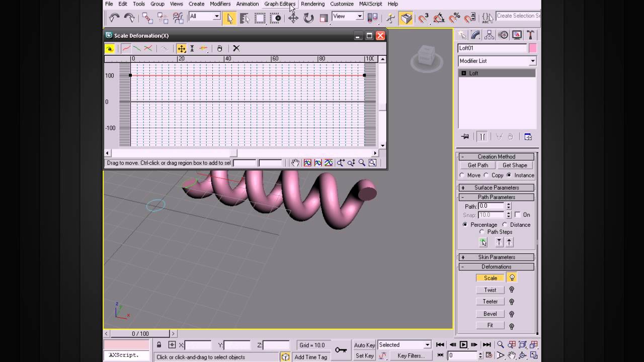This screenshot has height=362, width=644.
Task: Select Display Y Axis green curve button
Action: click(x=137, y=48)
